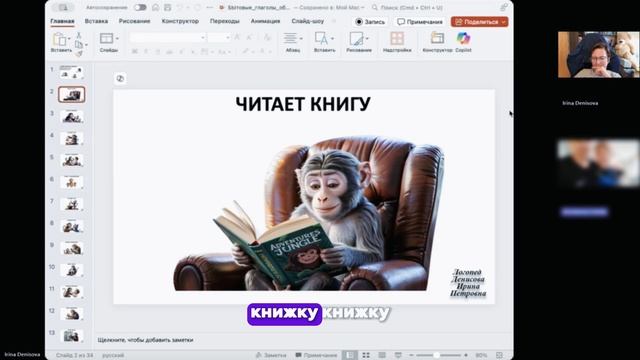Open the Paste dropdown arrow
The image size is (640, 360).
click(69, 39)
